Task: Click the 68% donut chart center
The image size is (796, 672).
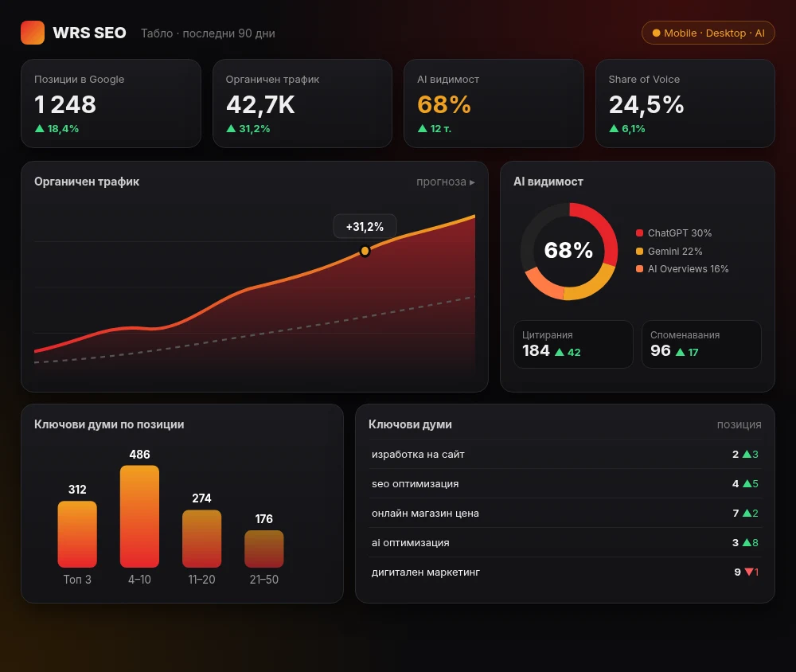Action: (568, 251)
